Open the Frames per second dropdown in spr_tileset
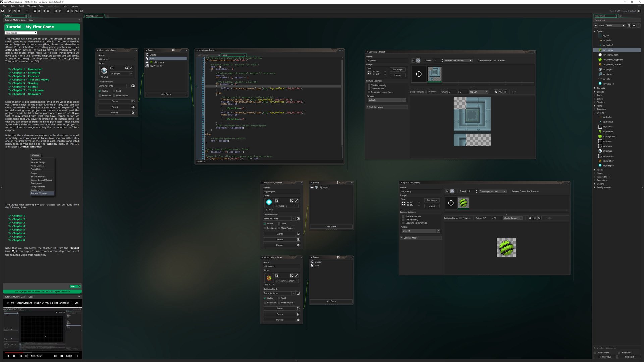 (471, 60)
